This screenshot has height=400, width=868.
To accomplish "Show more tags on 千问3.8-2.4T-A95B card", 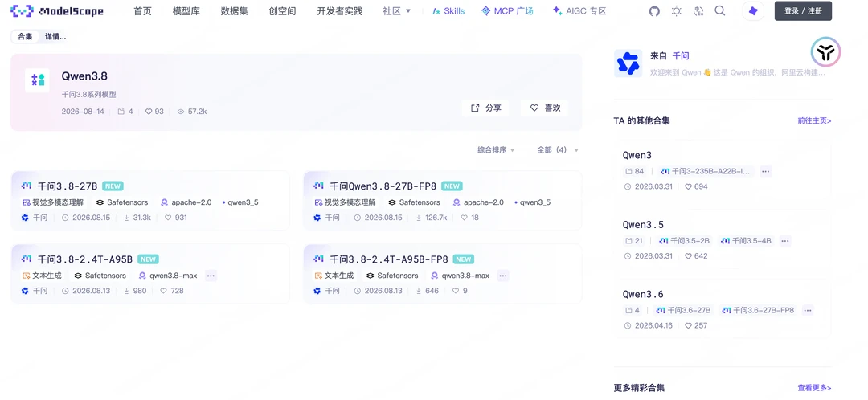I will click(x=211, y=276).
